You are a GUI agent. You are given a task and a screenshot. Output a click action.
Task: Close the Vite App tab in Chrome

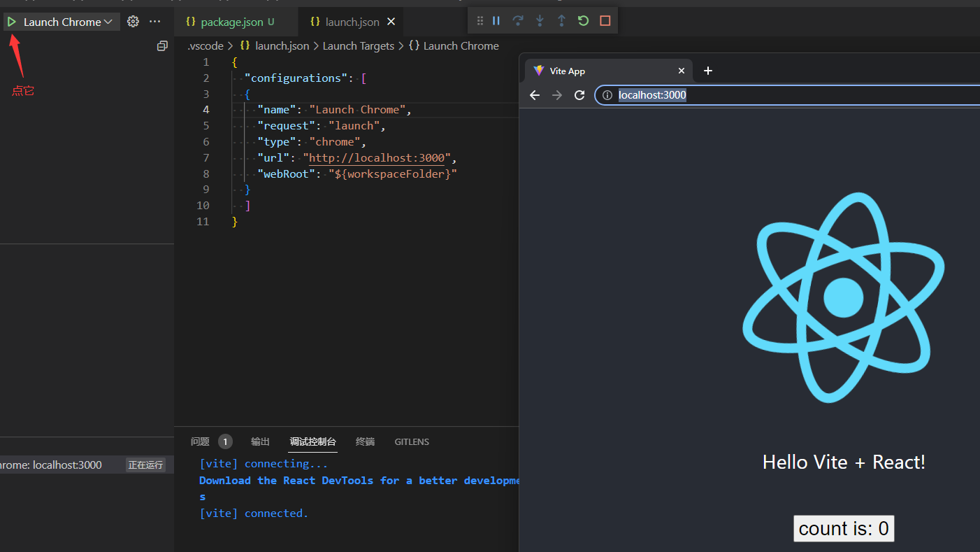682,71
